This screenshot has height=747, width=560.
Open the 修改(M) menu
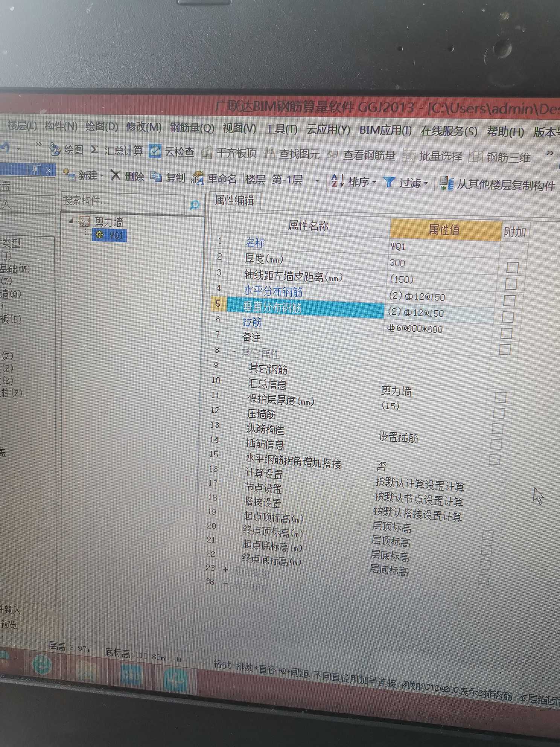pos(144,127)
